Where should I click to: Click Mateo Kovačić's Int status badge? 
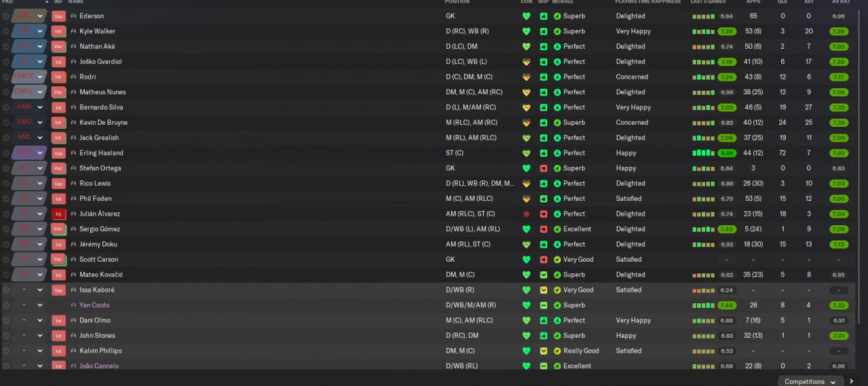(58, 275)
